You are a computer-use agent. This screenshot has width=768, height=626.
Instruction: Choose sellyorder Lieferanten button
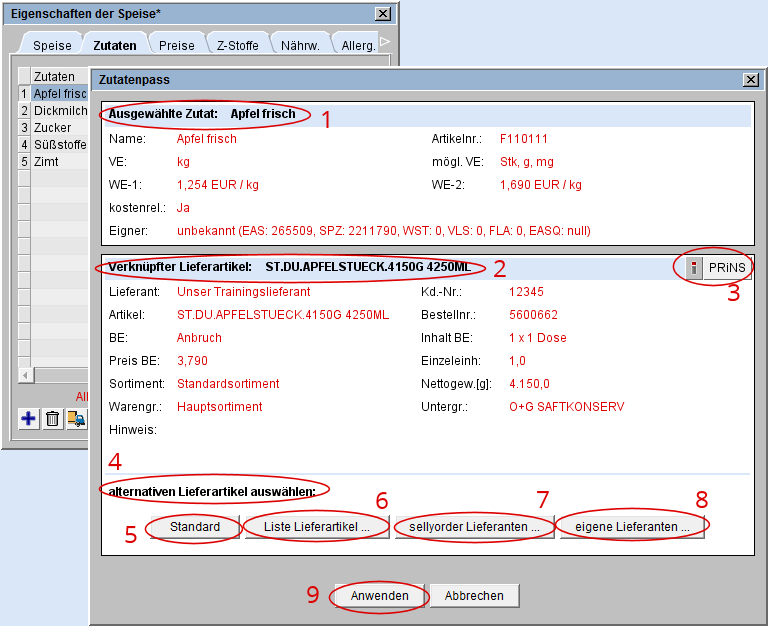point(475,526)
